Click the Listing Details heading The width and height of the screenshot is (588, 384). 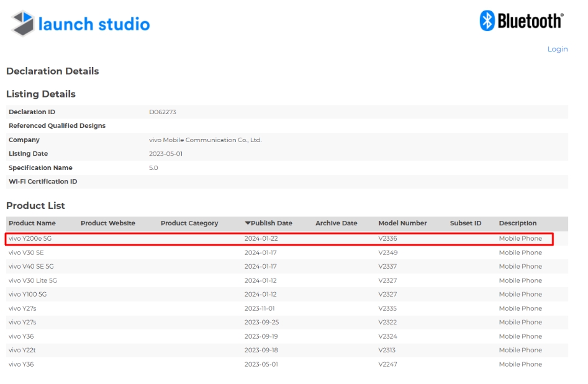41,94
